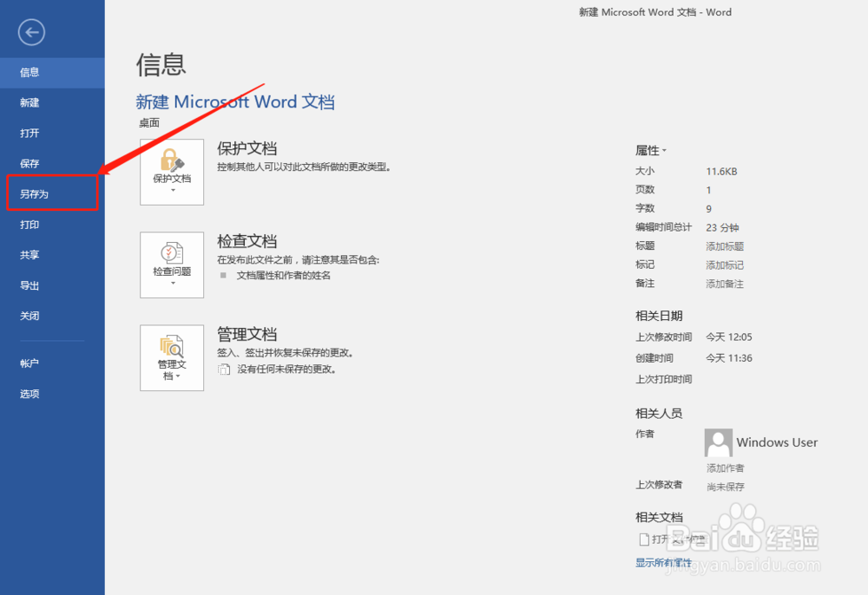Click the 管理文档 heading

247,334
